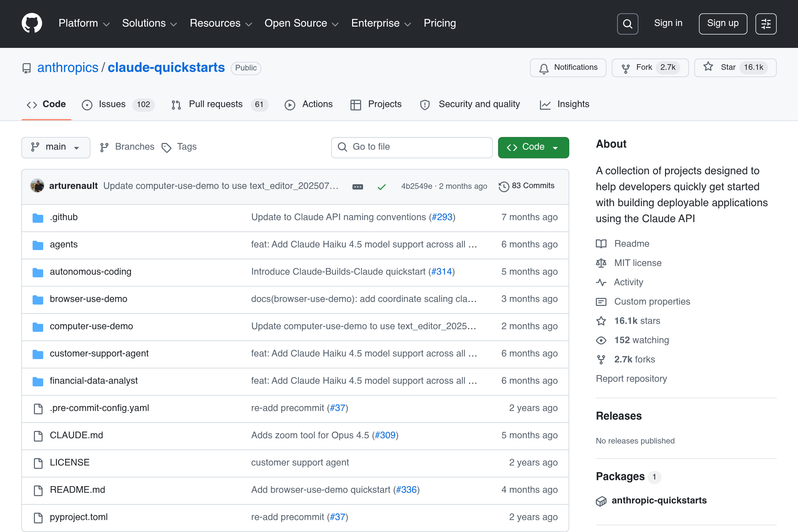This screenshot has width=798, height=532.
Task: Expand the Open Source menu chevron
Action: click(x=335, y=24)
